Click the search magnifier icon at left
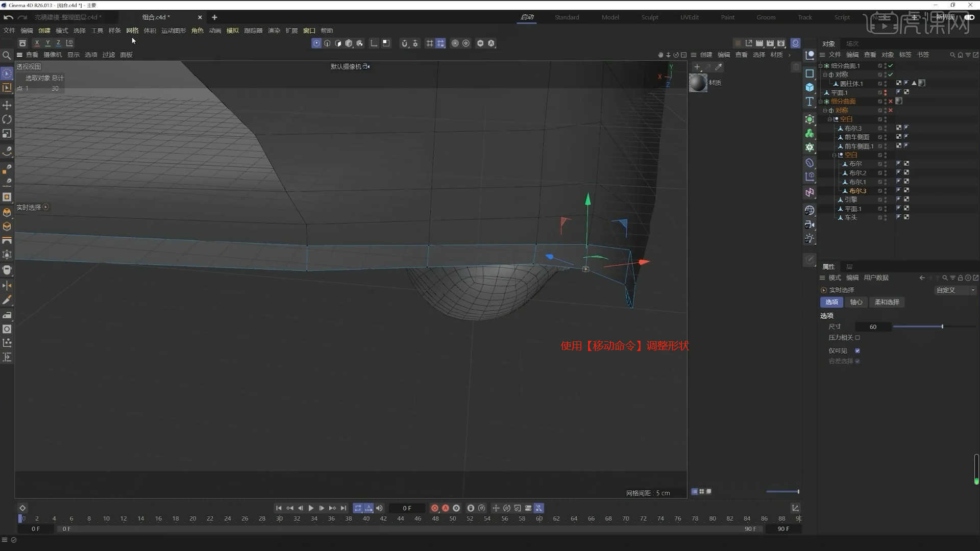This screenshot has width=980, height=551. pyautogui.click(x=7, y=55)
